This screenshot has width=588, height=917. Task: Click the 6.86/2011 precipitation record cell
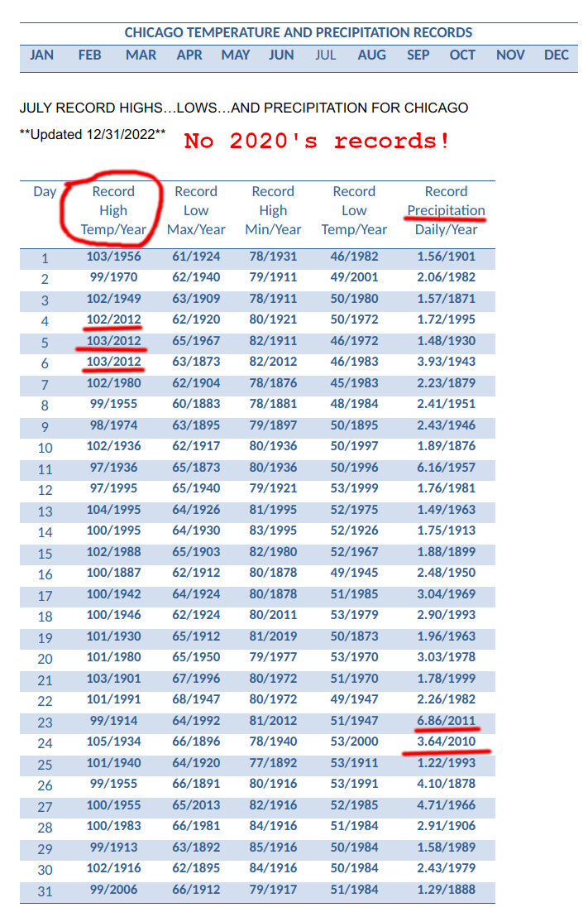coord(446,721)
